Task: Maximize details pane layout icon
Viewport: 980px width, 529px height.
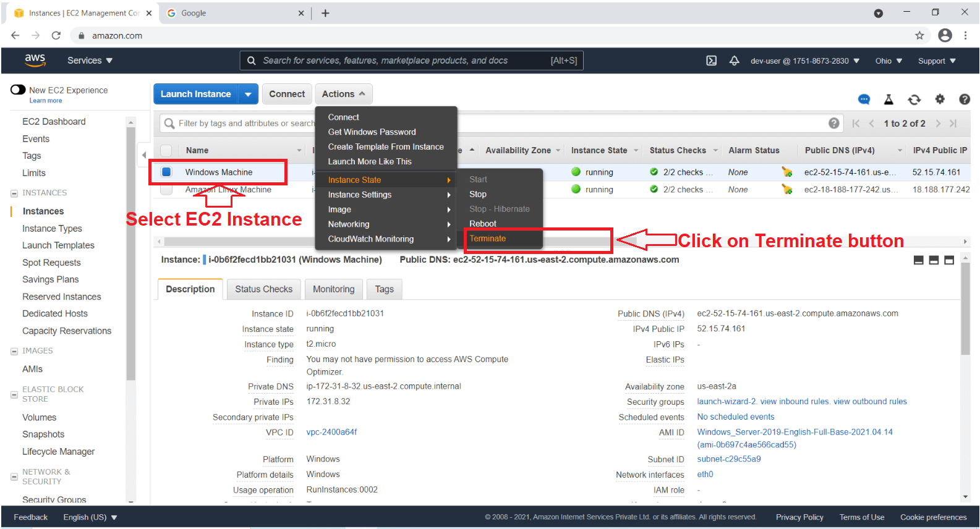Action: click(x=949, y=260)
